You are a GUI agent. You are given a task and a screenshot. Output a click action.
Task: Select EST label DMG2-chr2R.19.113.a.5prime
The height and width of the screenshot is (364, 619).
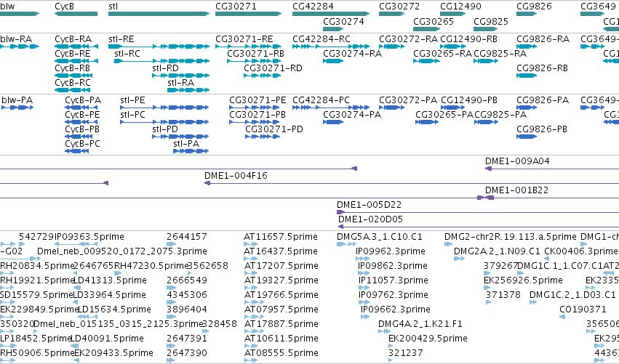point(511,237)
